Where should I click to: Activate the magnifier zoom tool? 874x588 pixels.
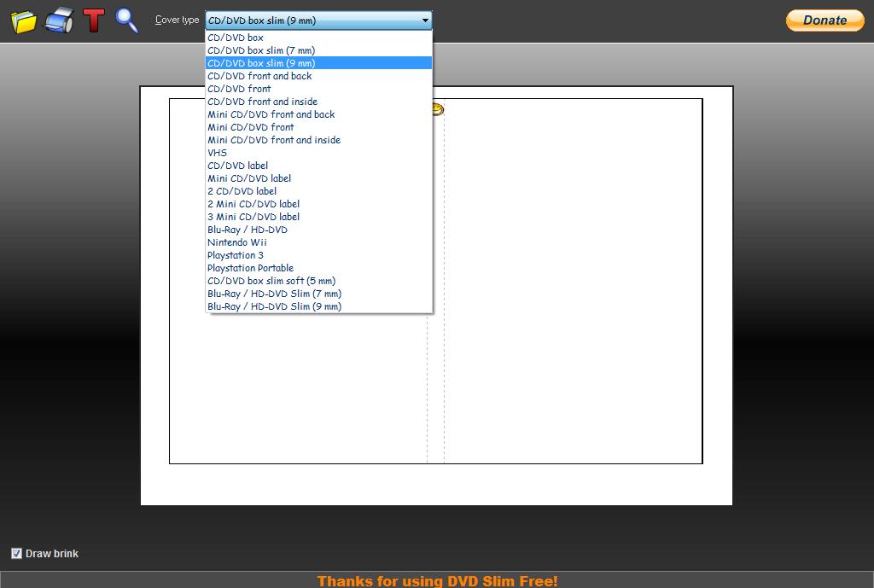pos(127,20)
